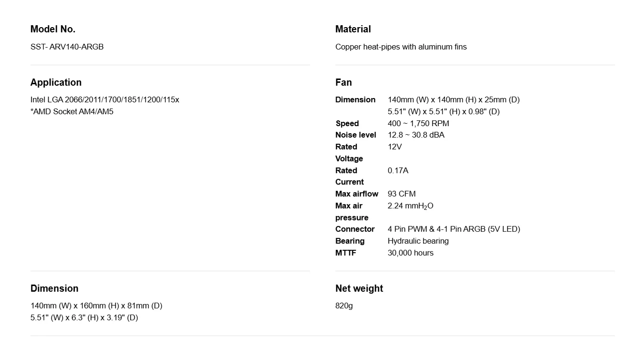644x337 pixels.
Task: Click the 0.17A rated current value
Action: click(398, 170)
